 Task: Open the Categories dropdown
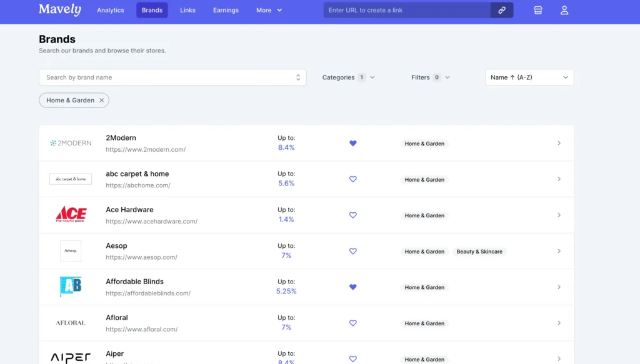pos(349,77)
